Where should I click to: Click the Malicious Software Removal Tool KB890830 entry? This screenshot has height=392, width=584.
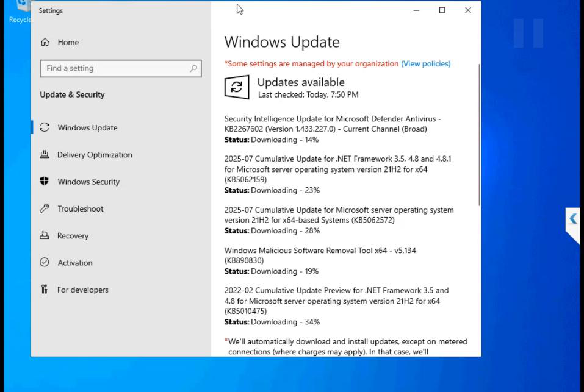320,255
